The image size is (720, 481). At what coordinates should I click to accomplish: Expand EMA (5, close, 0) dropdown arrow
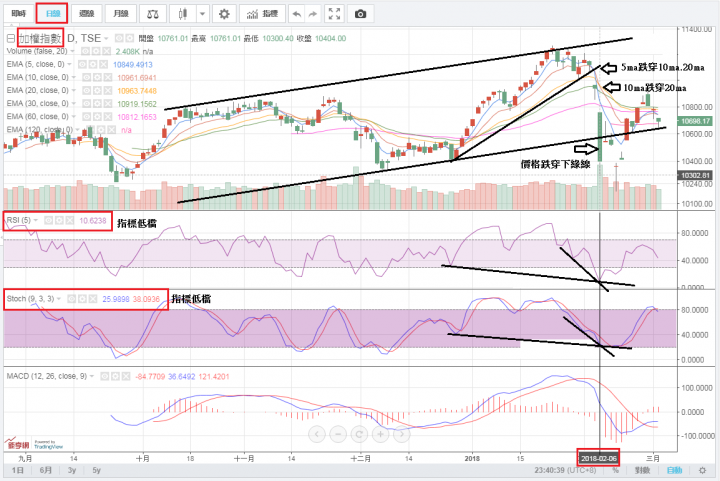(69, 64)
